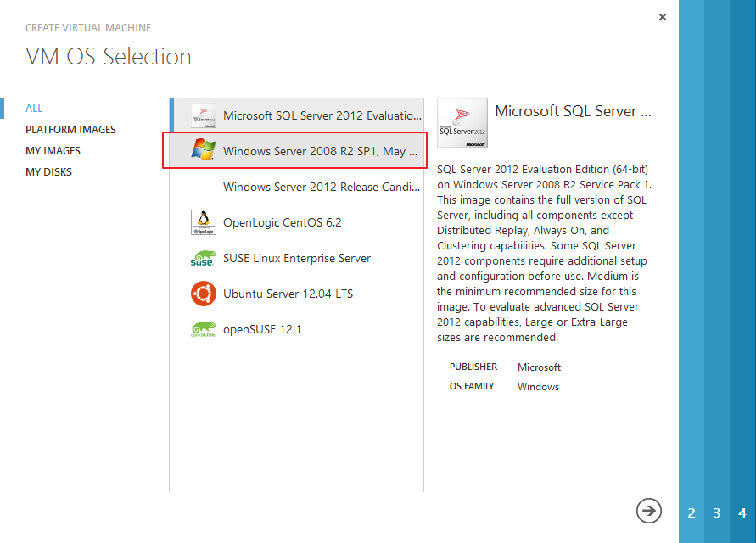This screenshot has width=756, height=543.
Task: Click the Windows flag logo icon
Action: [204, 151]
